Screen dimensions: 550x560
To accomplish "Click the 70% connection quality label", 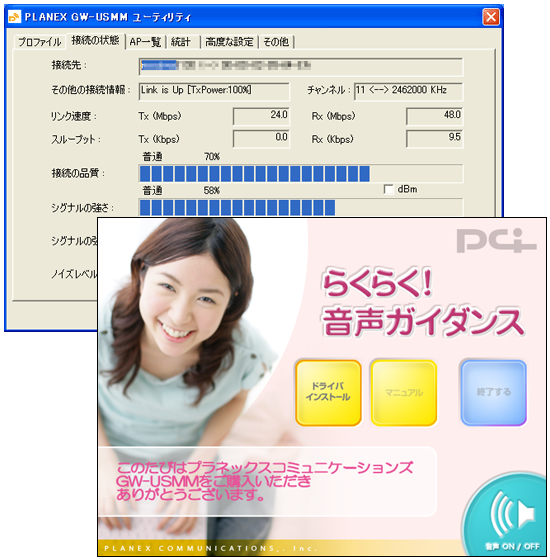I will click(x=212, y=156).
